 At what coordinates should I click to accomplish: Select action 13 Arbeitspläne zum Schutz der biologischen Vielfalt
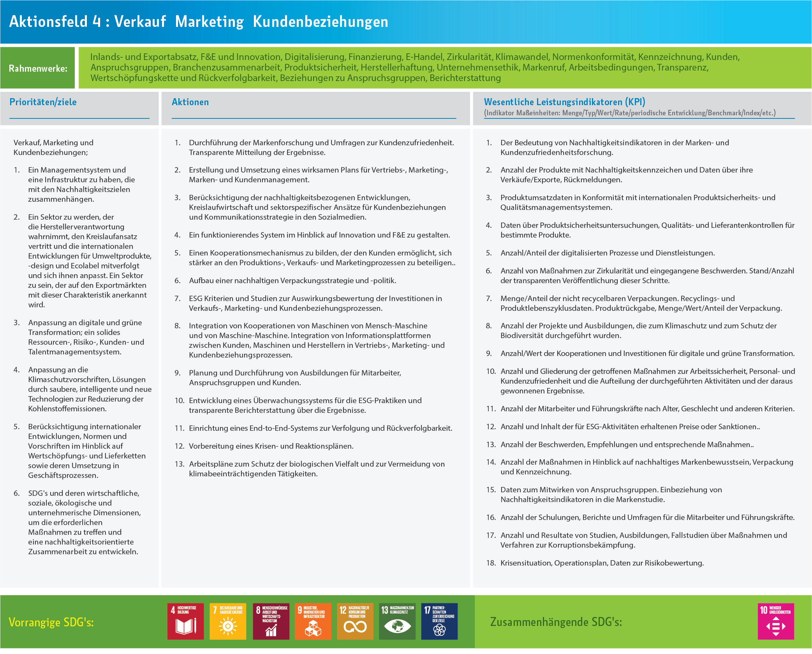tap(310, 469)
